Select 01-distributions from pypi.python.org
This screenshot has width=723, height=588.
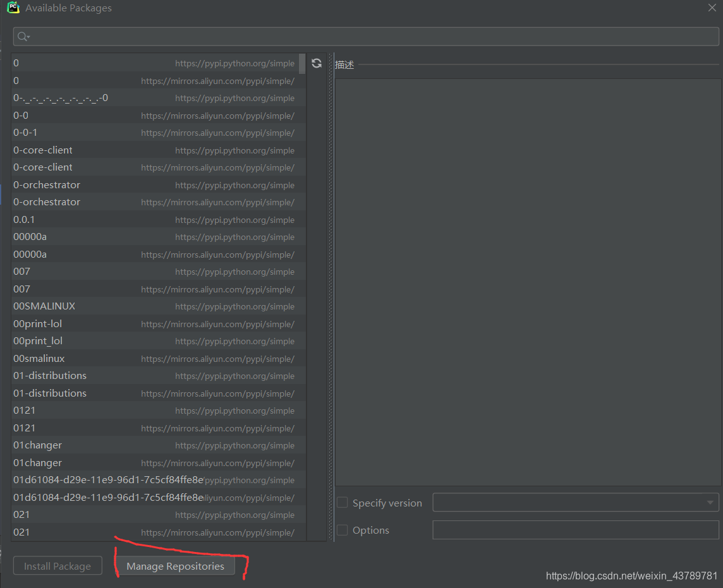coord(159,376)
